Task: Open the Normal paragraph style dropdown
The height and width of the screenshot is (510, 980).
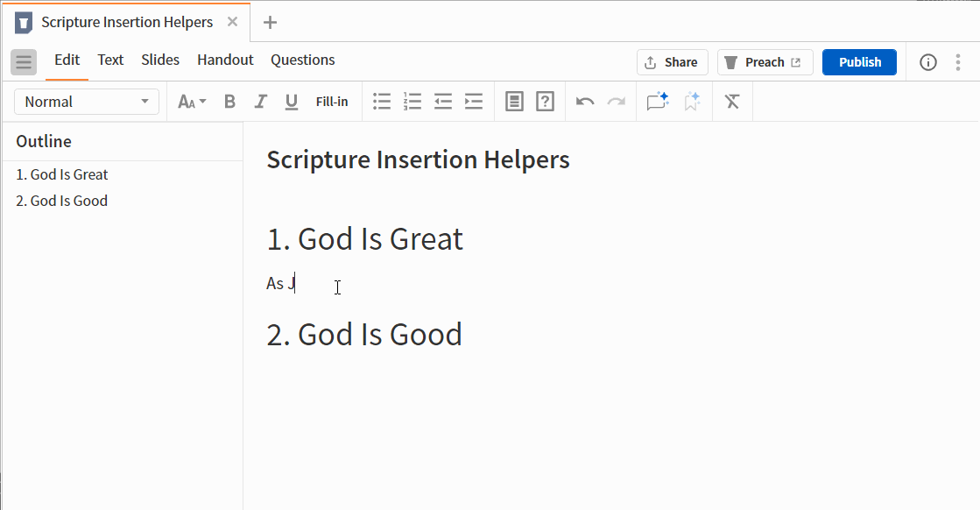Action: [x=87, y=102]
